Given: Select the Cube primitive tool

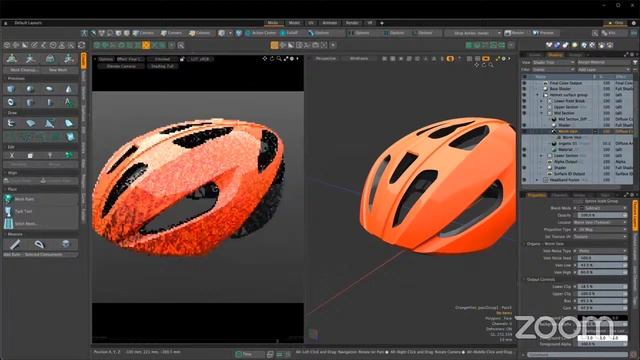Looking at the screenshot, I should click(x=11, y=89).
